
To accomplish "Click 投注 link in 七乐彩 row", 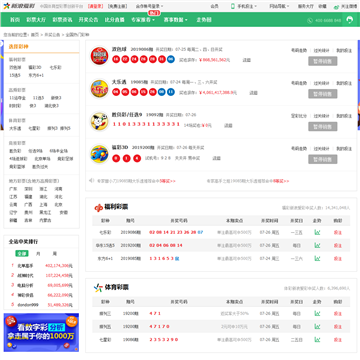I will pyautogui.click(x=338, y=233).
